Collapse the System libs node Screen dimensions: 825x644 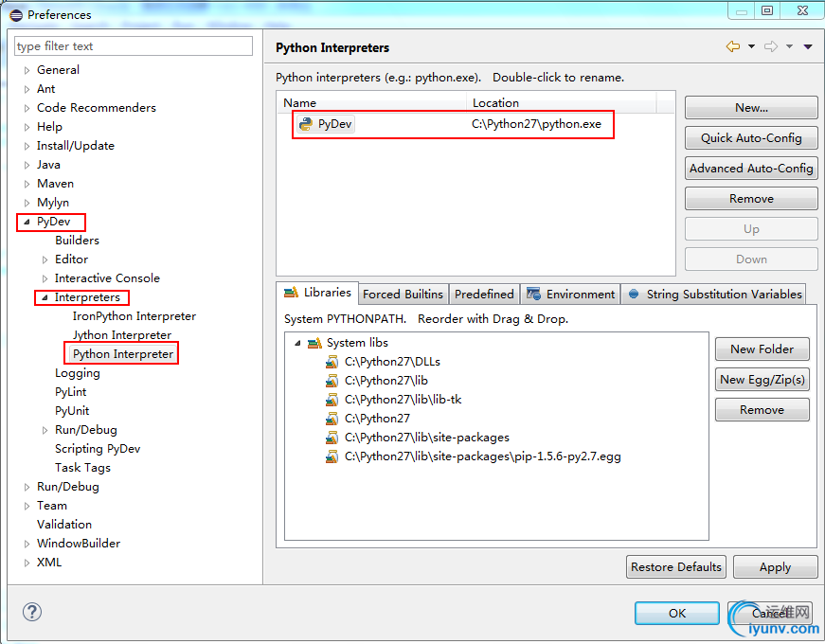(x=297, y=343)
